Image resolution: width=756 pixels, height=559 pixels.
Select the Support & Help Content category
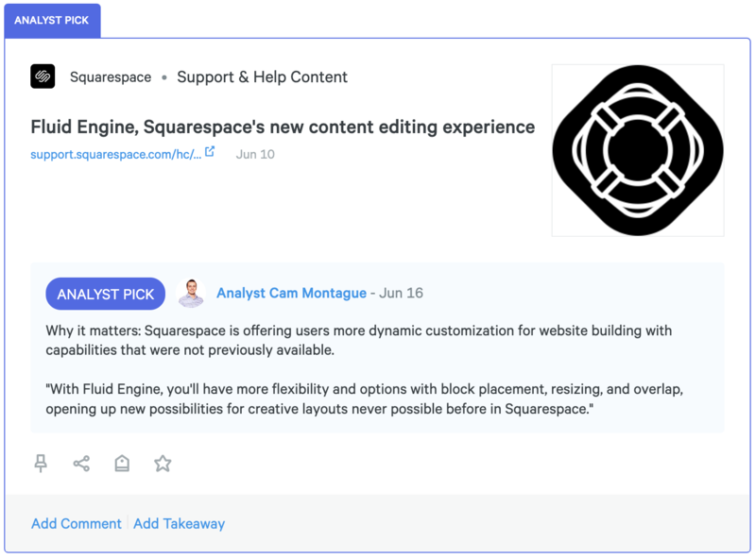coord(262,77)
